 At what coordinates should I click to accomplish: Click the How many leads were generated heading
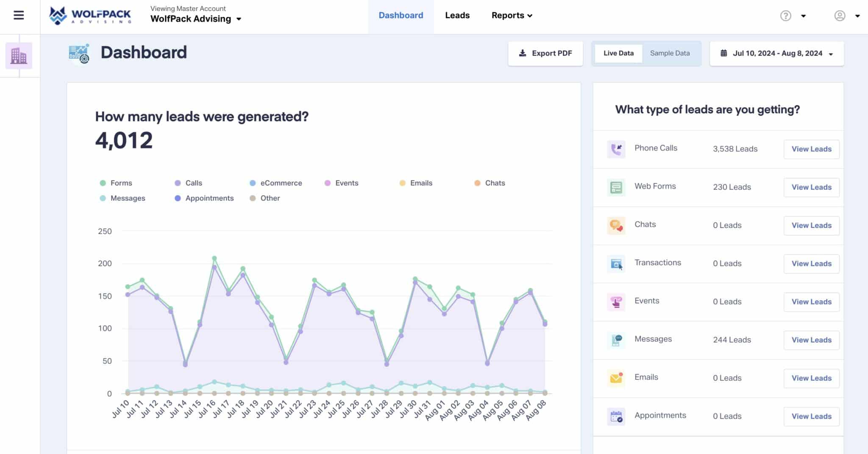(202, 116)
